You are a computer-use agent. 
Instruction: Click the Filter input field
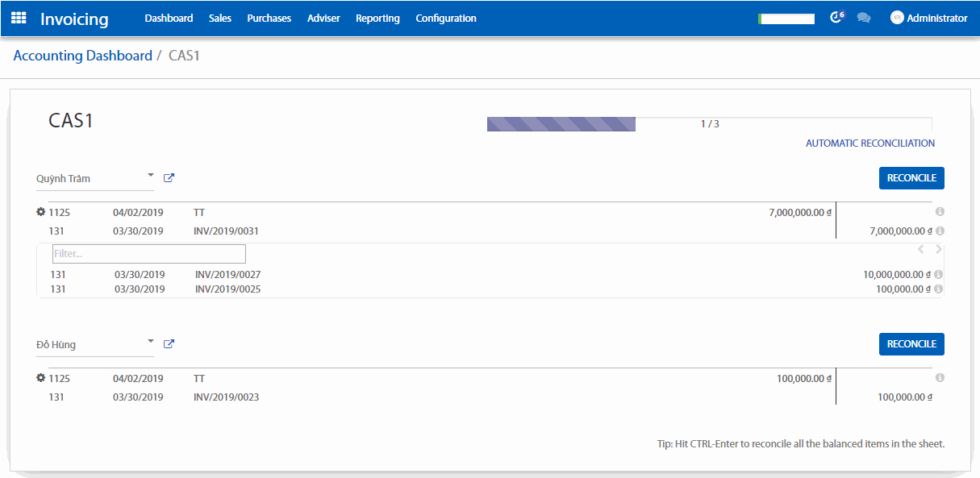tap(149, 254)
